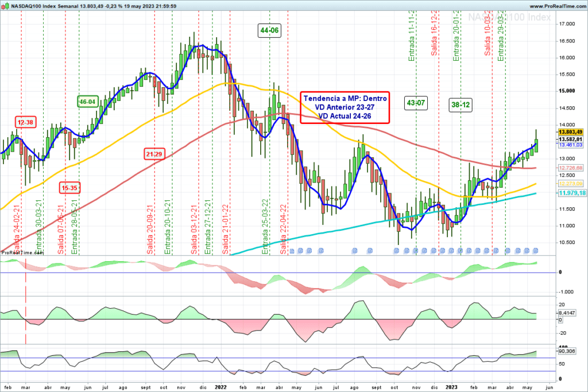The height and width of the screenshot is (392, 588).
Task: Click the 10.500 price axis label
Action: [x=567, y=242]
